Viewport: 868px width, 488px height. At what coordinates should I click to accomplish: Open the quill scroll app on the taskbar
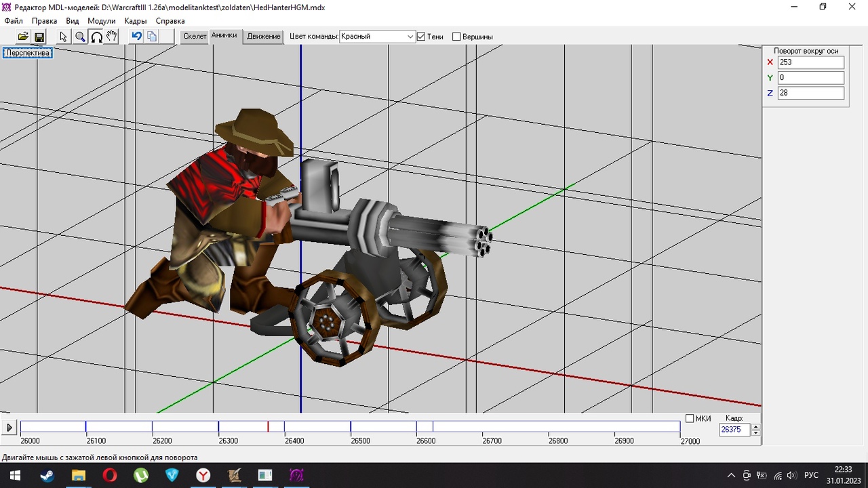[234, 475]
